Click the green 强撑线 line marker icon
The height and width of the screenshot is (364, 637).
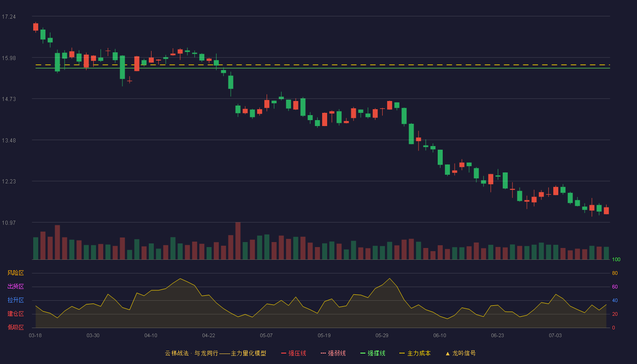pos(363,353)
